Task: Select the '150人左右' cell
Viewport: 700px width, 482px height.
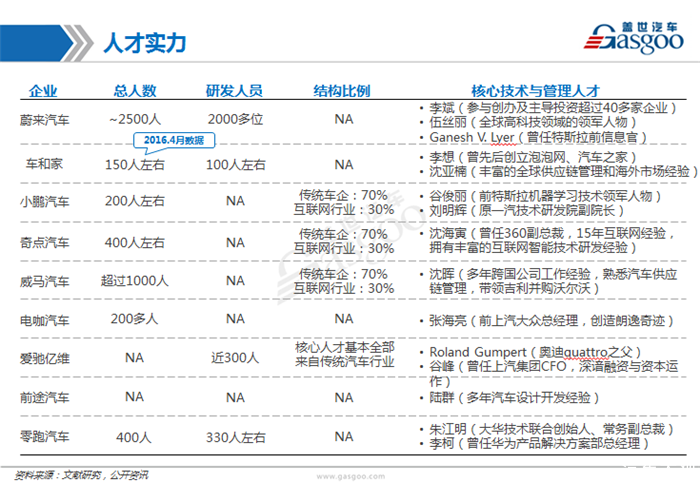Action: pyautogui.click(x=135, y=165)
